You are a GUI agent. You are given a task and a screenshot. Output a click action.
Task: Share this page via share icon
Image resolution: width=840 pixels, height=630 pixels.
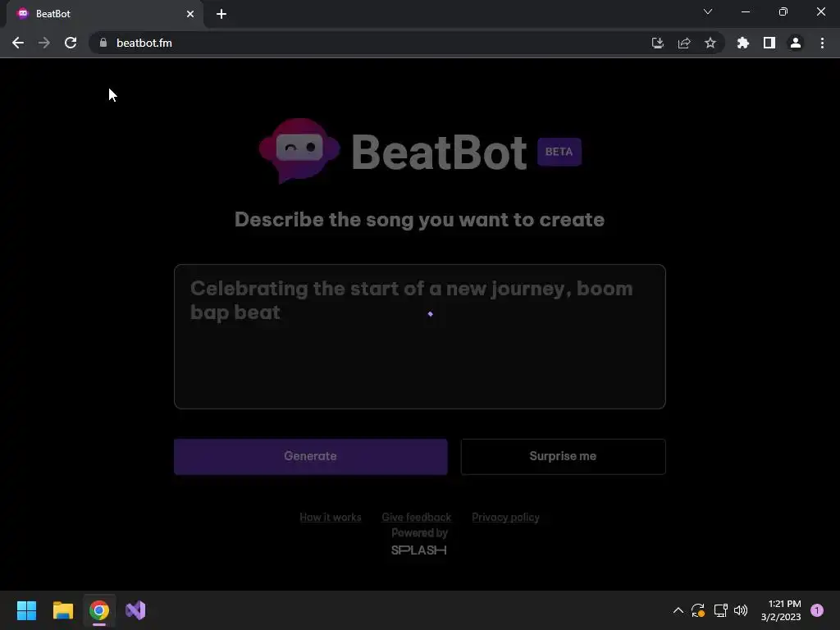(684, 43)
